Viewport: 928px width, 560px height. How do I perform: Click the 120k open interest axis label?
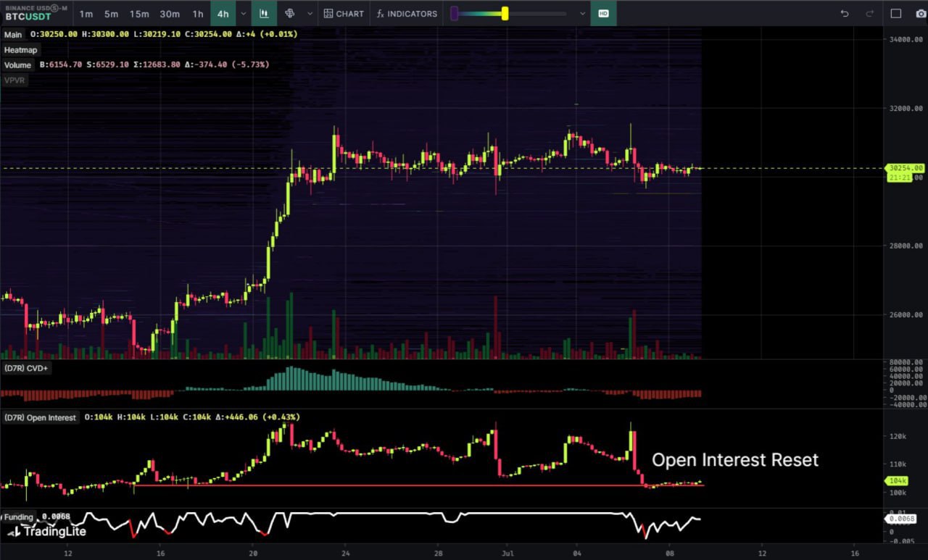point(898,436)
